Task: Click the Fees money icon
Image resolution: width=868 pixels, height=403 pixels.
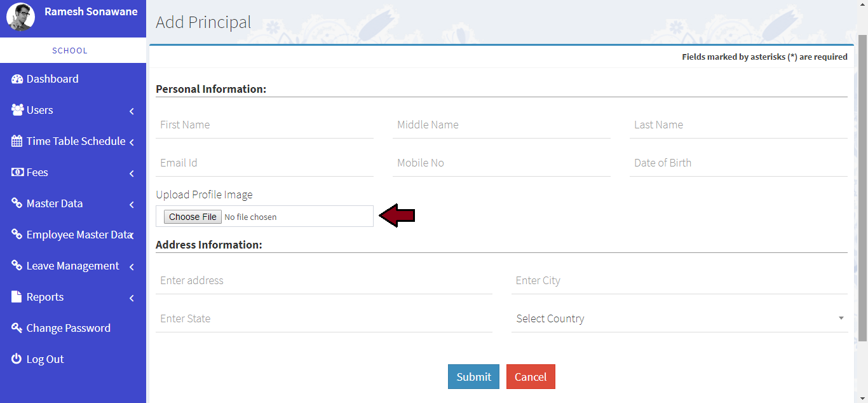Action: click(x=17, y=172)
